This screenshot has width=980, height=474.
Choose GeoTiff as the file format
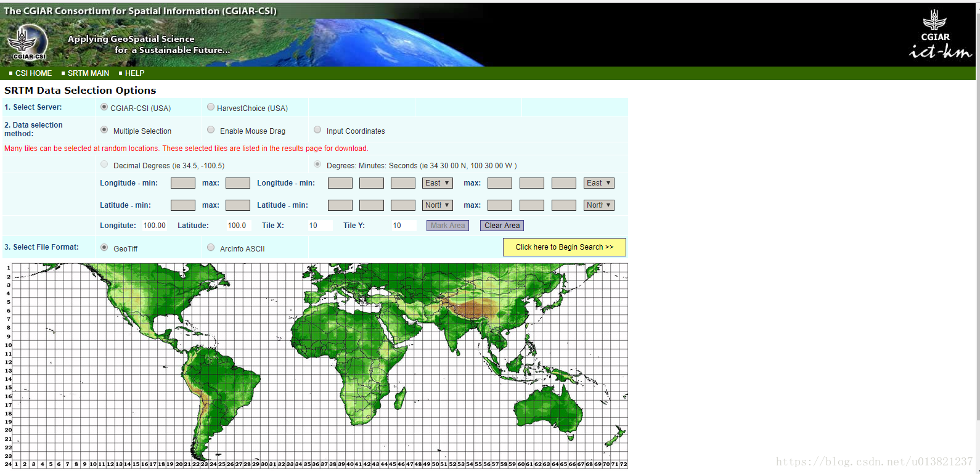pyautogui.click(x=104, y=248)
